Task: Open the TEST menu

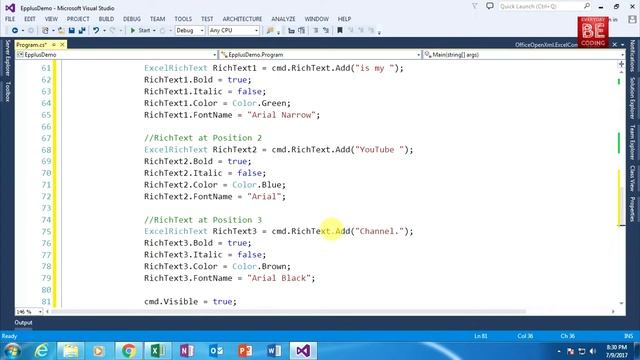Action: (x=207, y=19)
